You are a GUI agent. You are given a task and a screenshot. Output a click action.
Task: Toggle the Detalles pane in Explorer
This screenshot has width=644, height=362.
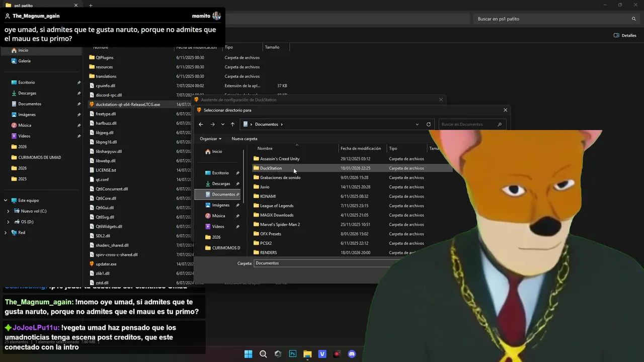point(625,35)
